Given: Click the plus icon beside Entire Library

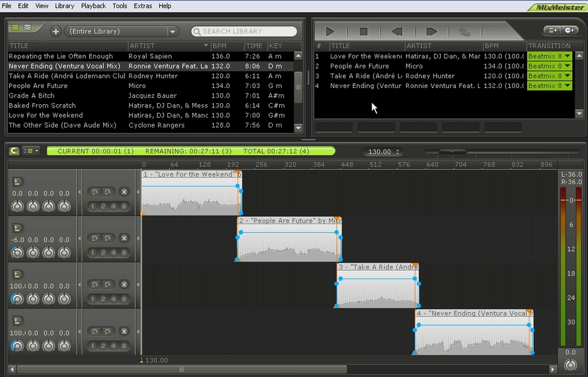Looking at the screenshot, I should coord(56,31).
